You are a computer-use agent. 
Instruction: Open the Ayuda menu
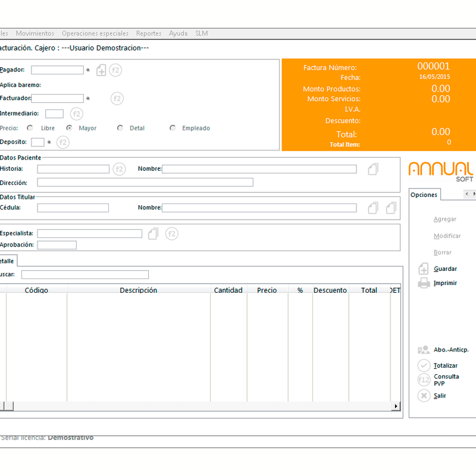pos(178,33)
